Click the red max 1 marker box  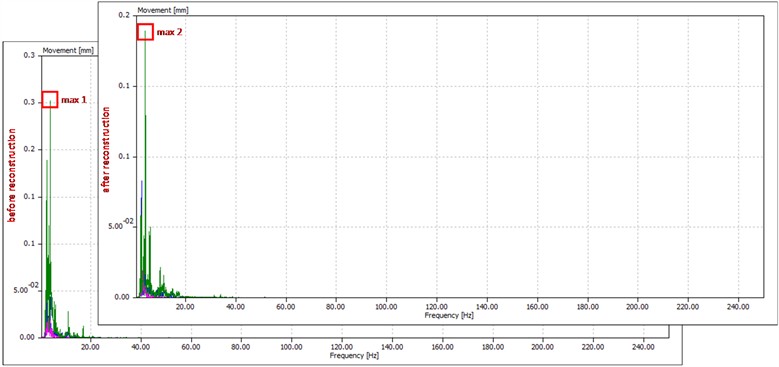point(50,99)
